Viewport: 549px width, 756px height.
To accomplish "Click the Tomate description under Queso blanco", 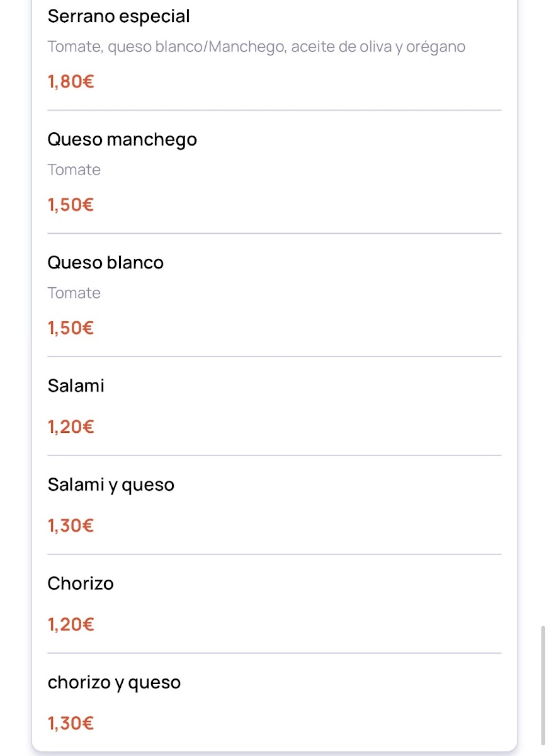I will click(x=74, y=294).
